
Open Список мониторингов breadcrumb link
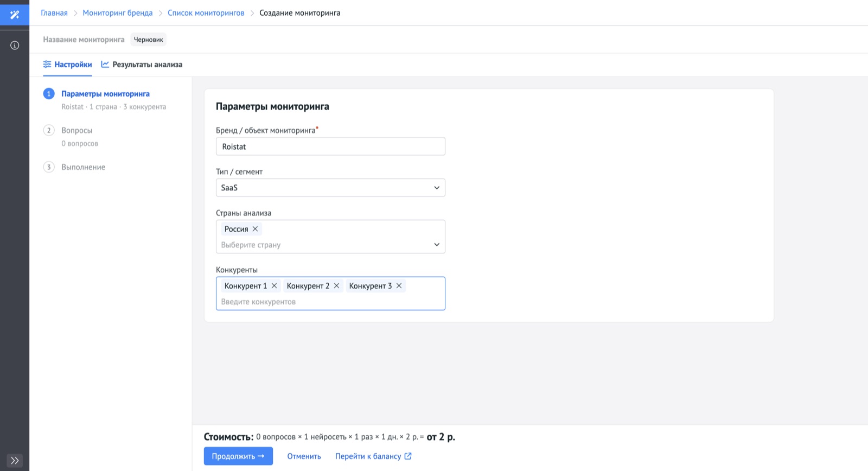(x=206, y=12)
